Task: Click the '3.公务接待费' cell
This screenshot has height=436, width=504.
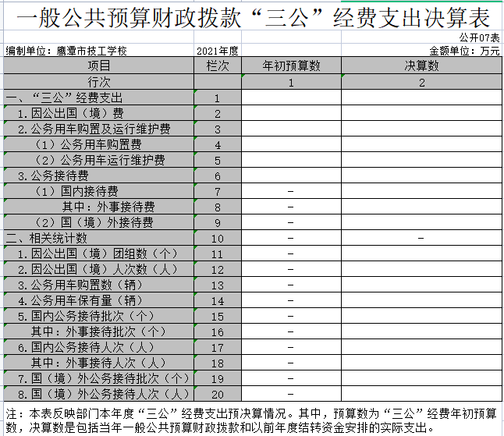Action: pos(98,175)
